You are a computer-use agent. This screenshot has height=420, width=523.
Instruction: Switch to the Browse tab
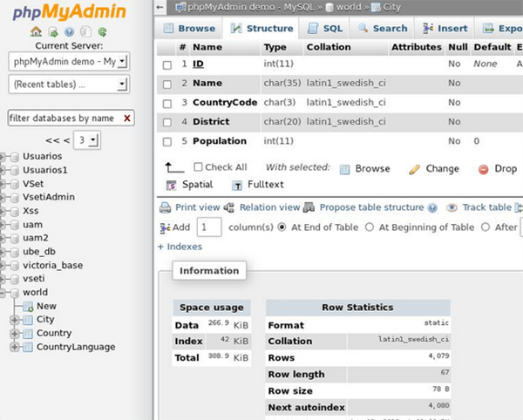(x=189, y=29)
